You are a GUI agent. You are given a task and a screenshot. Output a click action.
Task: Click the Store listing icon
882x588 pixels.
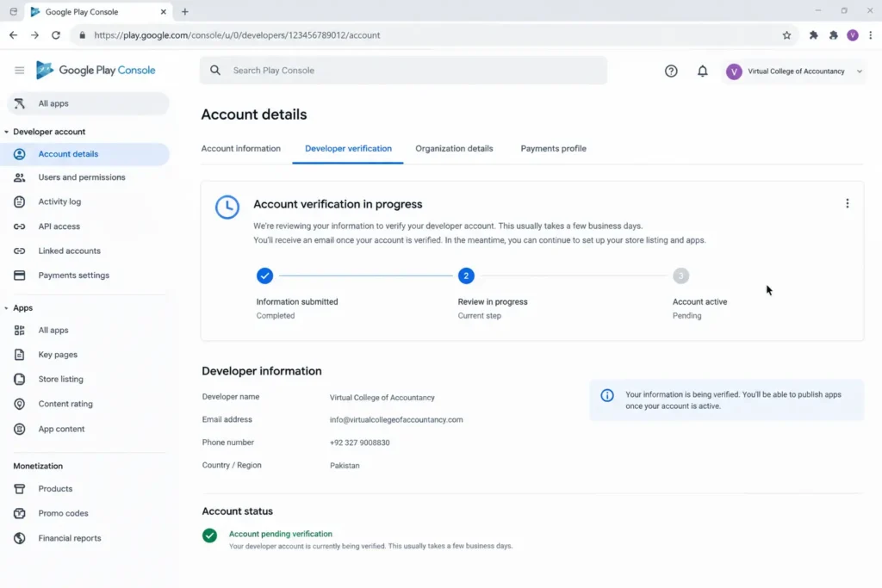pyautogui.click(x=20, y=380)
